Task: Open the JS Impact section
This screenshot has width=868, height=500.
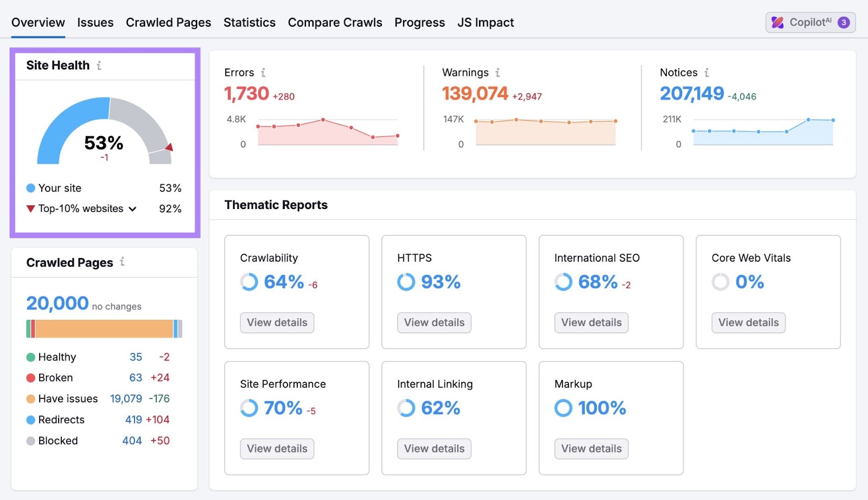Action: pos(485,22)
